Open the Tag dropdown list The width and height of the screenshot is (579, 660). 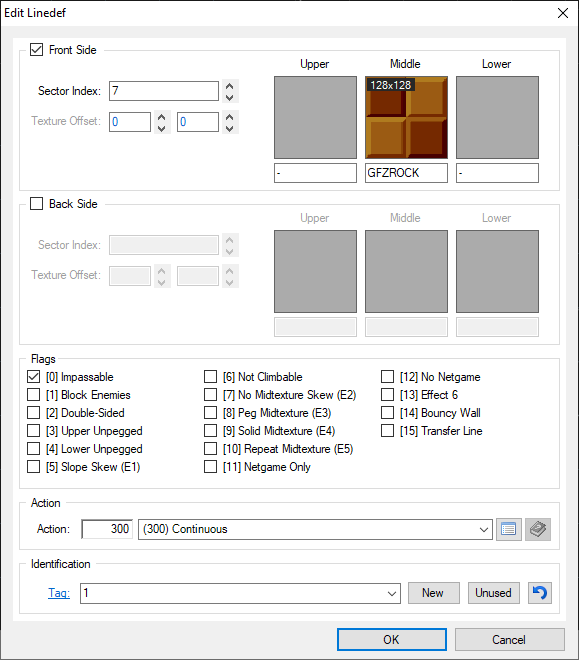[x=392, y=593]
